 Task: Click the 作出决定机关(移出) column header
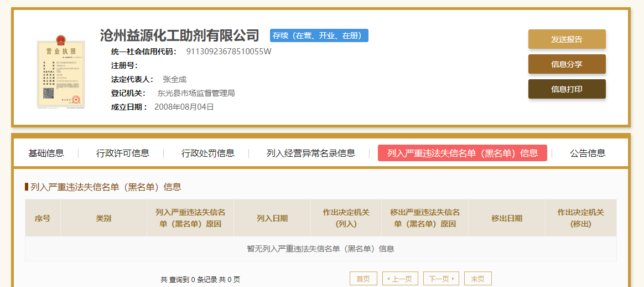(581, 218)
